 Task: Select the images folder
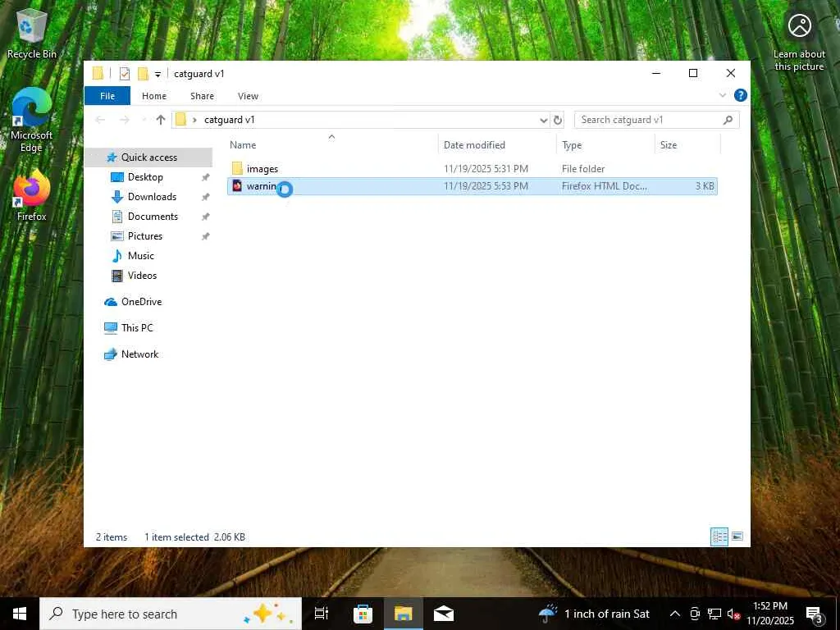click(x=262, y=169)
